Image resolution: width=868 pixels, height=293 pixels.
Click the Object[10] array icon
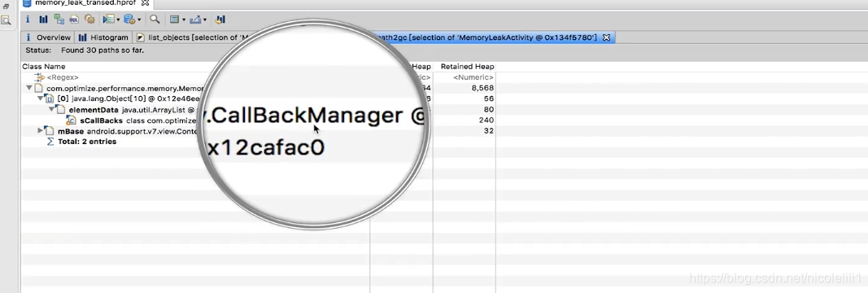50,98
